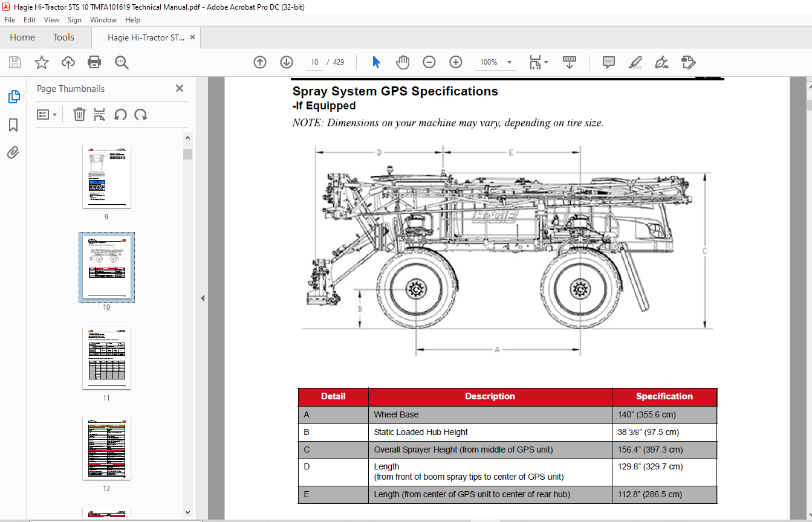Select page 10 thumbnail
This screenshot has width=812, height=522.
pyautogui.click(x=106, y=267)
